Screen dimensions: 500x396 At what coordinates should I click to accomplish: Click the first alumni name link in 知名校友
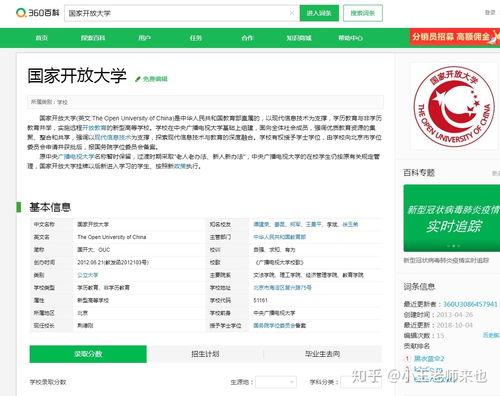261,224
